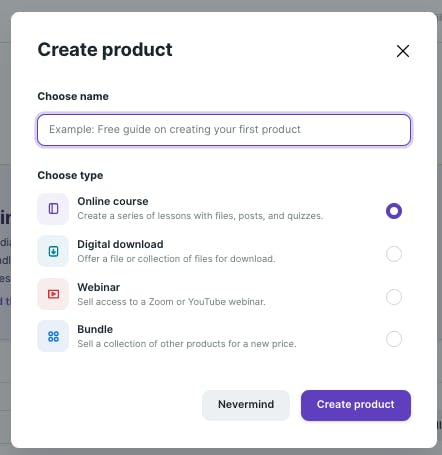The width and height of the screenshot is (442, 455).
Task: Choose the Digital download title label
Action: coord(120,244)
